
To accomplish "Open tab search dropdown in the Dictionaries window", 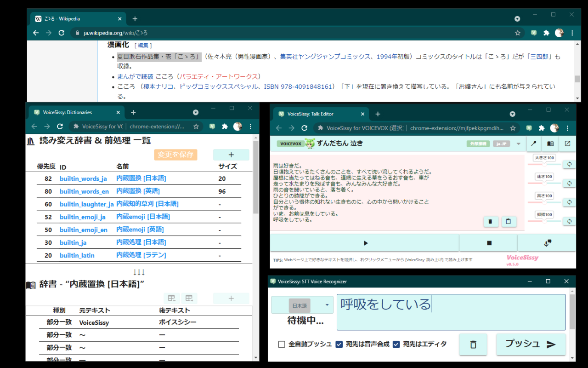I will point(196,112).
